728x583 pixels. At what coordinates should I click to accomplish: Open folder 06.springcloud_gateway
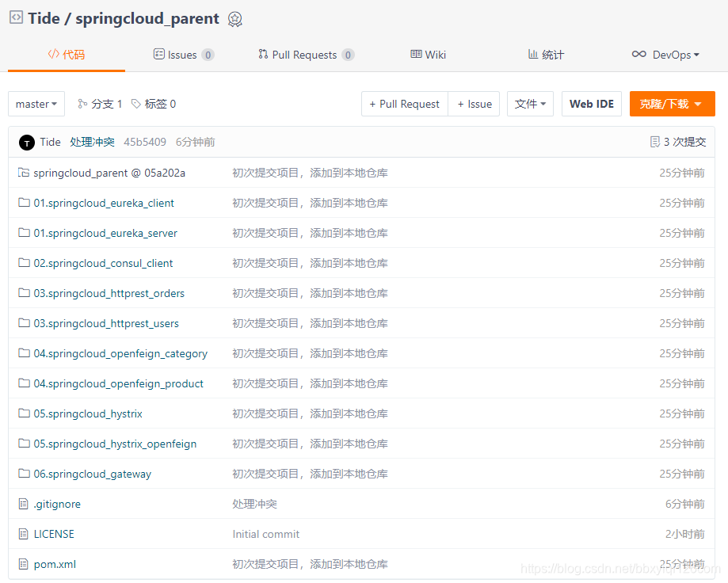(93, 474)
